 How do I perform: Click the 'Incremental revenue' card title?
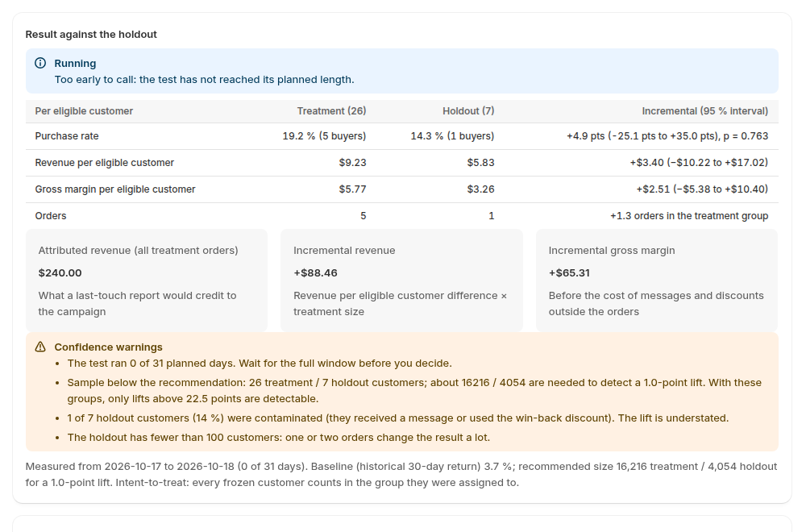click(x=344, y=251)
